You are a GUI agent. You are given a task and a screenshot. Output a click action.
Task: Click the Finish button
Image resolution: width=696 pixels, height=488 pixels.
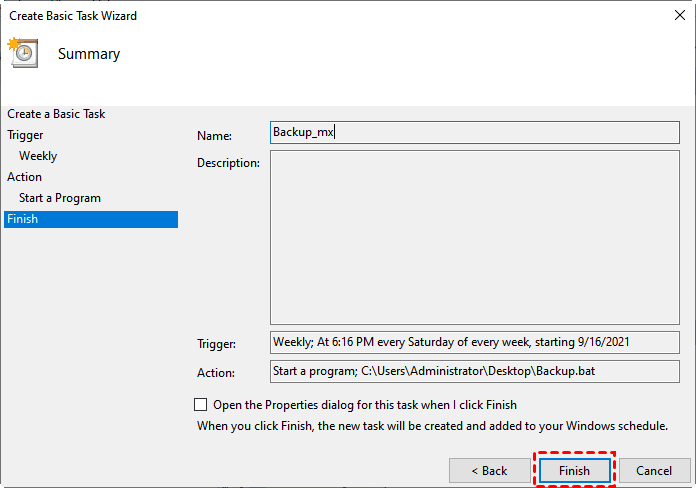coord(574,470)
